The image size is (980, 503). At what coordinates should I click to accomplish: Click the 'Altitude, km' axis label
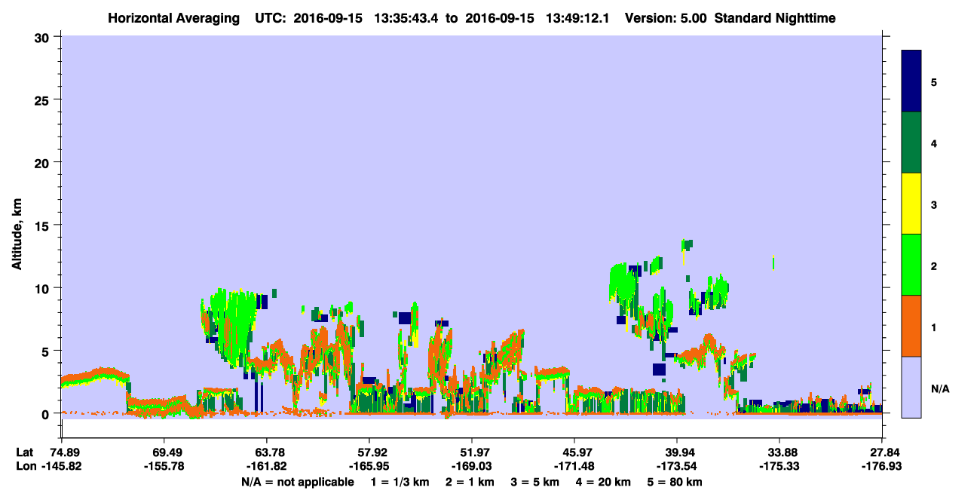point(17,235)
